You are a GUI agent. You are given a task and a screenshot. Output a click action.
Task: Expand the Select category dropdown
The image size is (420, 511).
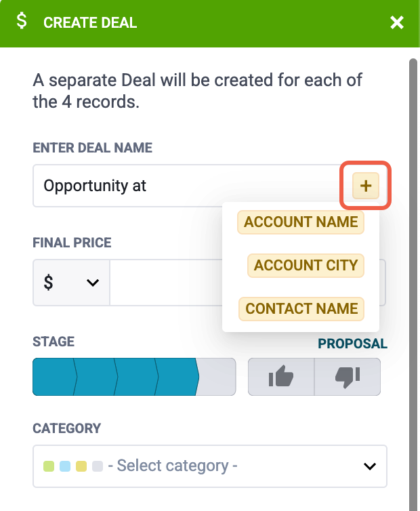point(209,466)
